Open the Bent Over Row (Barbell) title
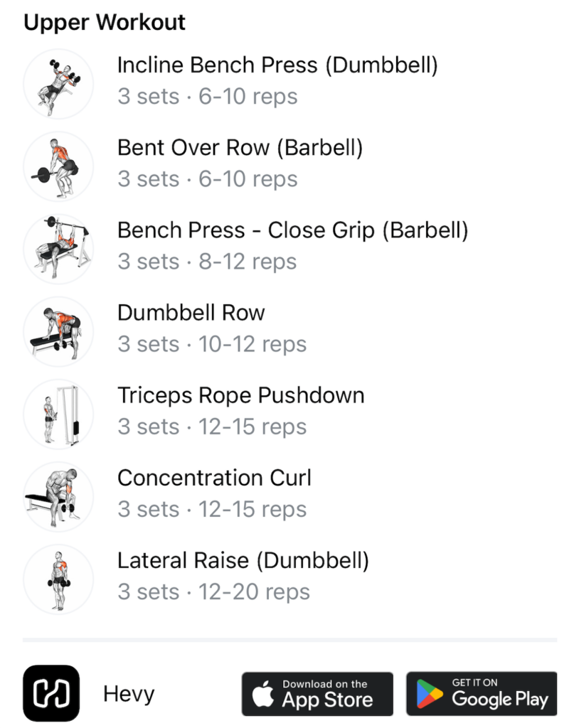 tap(240, 148)
